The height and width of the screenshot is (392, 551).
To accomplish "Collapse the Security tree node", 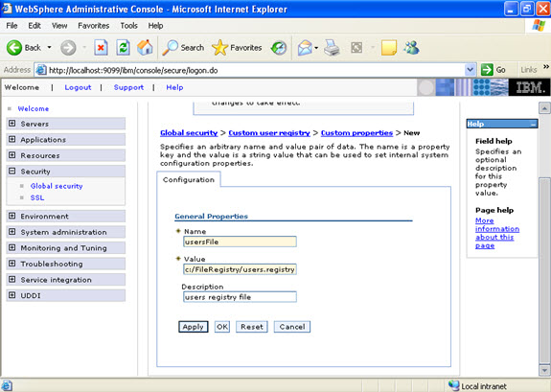I will 11,171.
